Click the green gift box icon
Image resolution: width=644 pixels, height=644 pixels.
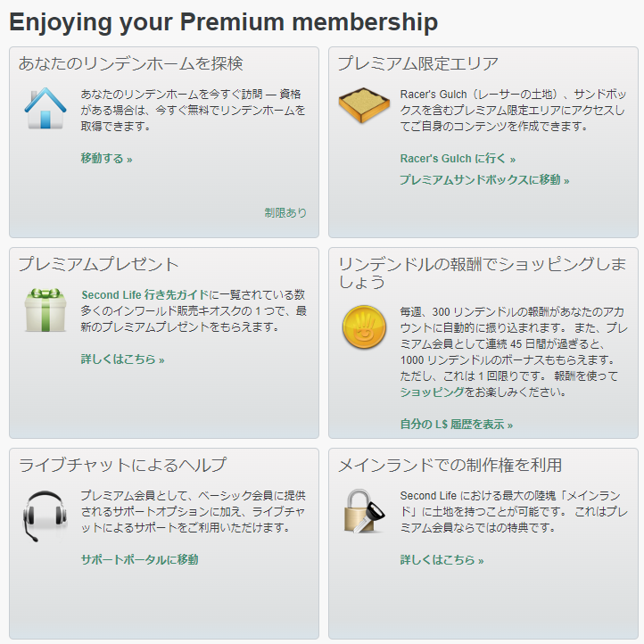tap(45, 310)
